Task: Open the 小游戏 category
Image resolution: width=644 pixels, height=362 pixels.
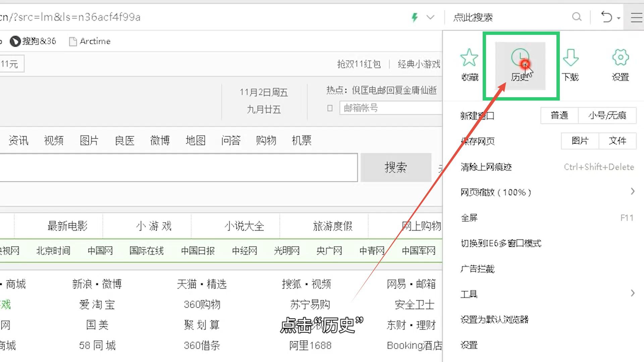Action: pyautogui.click(x=154, y=226)
